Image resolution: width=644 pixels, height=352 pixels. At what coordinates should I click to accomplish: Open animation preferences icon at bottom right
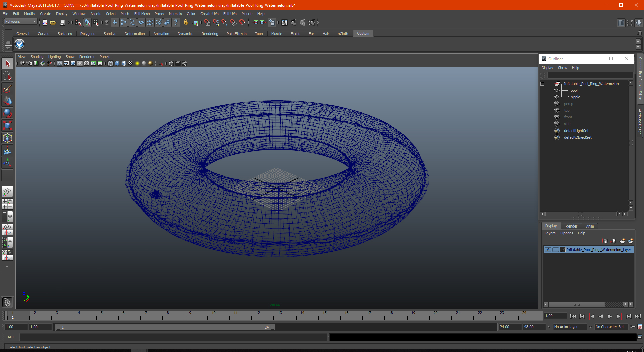tap(640, 327)
